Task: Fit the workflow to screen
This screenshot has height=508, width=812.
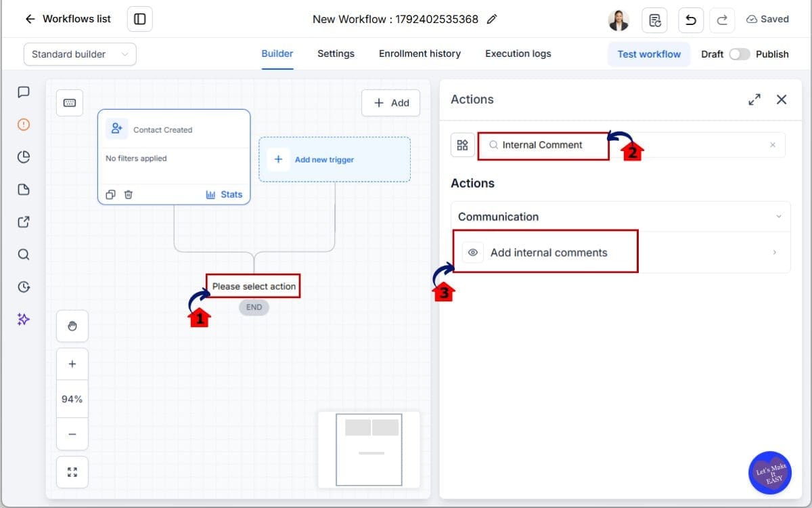Action: pos(72,472)
